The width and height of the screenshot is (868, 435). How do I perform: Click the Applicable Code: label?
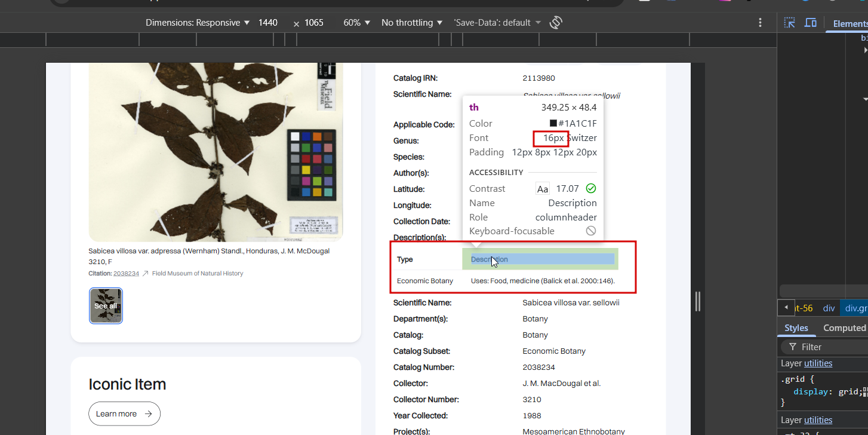(x=424, y=125)
